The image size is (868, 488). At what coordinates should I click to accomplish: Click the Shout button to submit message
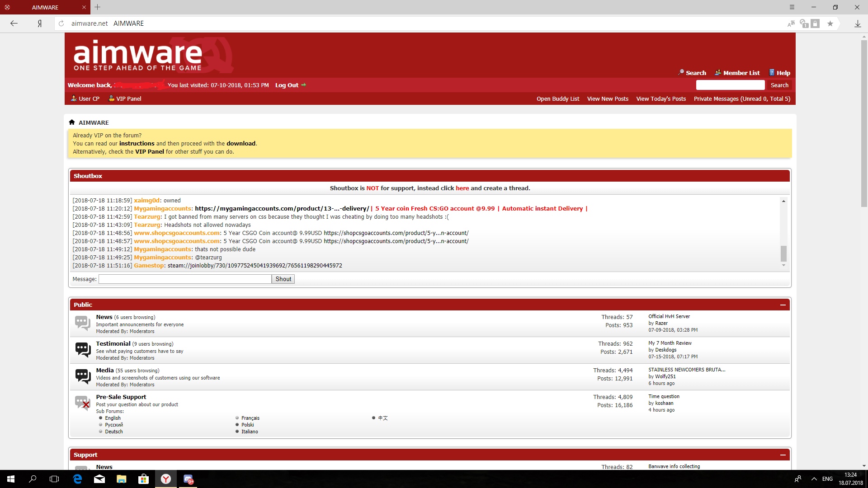point(283,279)
